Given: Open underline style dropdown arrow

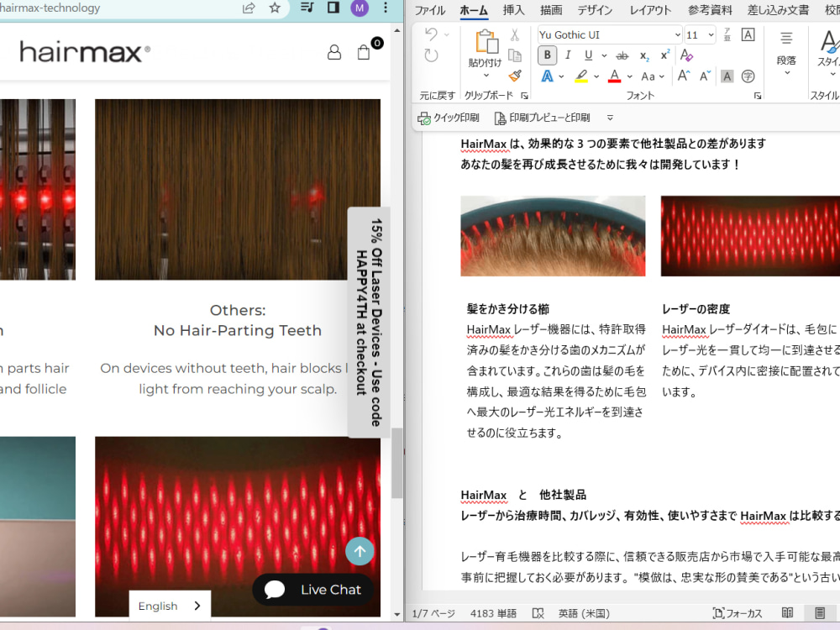Looking at the screenshot, I should click(604, 55).
